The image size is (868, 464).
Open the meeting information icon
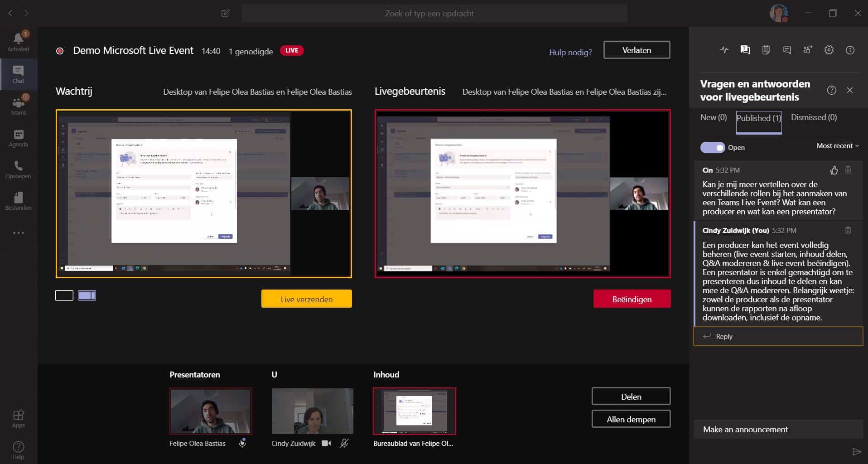850,50
